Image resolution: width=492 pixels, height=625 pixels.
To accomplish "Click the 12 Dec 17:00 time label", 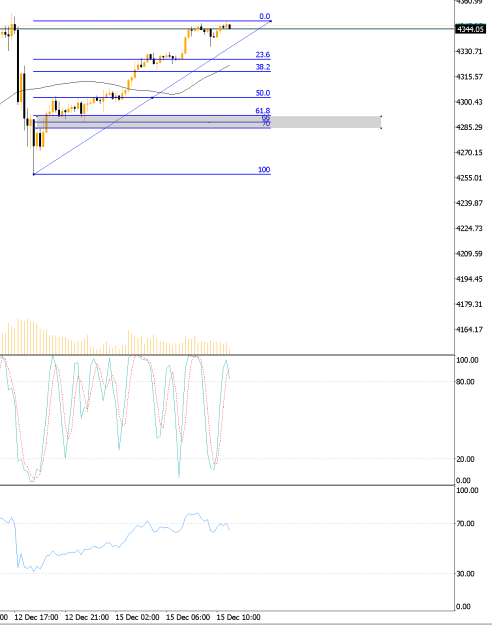I will (36, 617).
